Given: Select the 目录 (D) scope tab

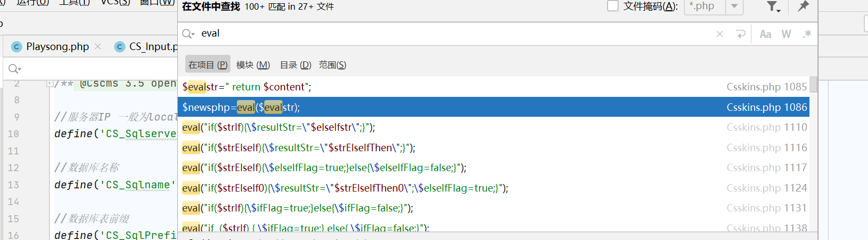Looking at the screenshot, I should point(295,65).
